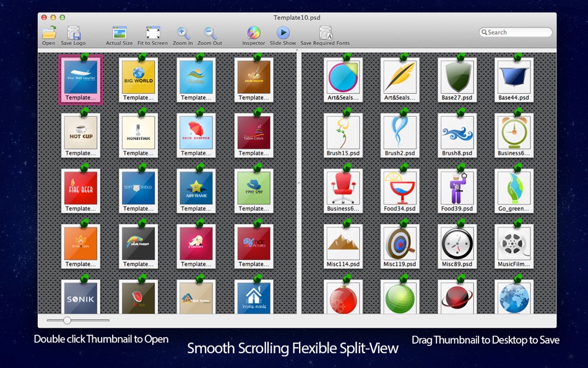
Task: Select the Misc89.psd clock thumbnail
Action: tap(457, 246)
